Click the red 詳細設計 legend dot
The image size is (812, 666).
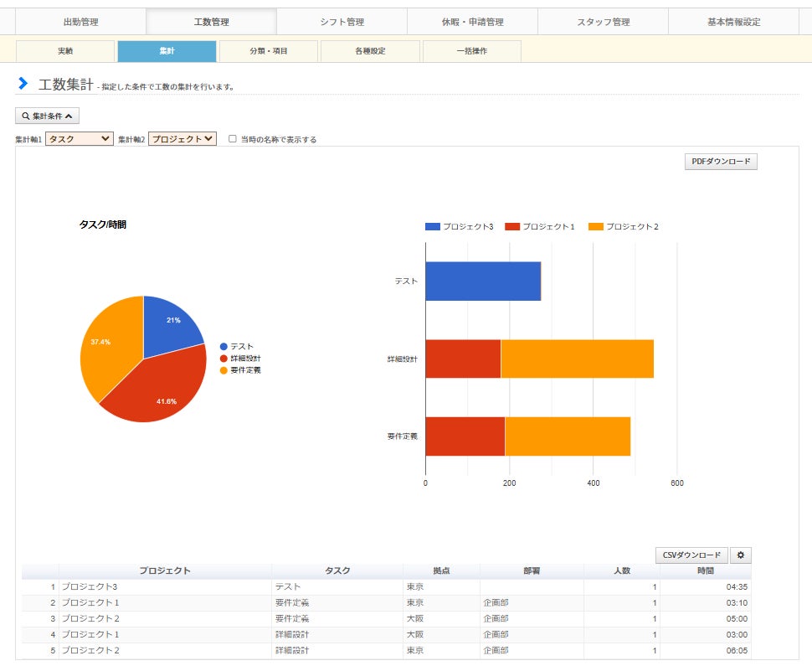tap(224, 359)
